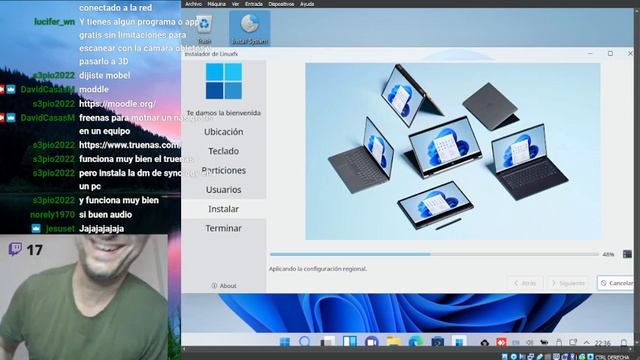Click the icon left of CTRL DERECHA
This screenshot has height=360, width=640.
point(590,357)
